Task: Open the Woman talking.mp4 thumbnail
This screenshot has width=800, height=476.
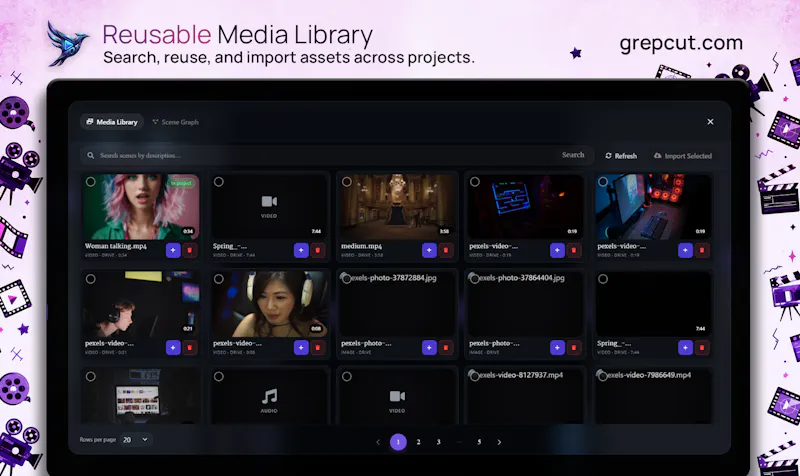Action: pos(141,207)
